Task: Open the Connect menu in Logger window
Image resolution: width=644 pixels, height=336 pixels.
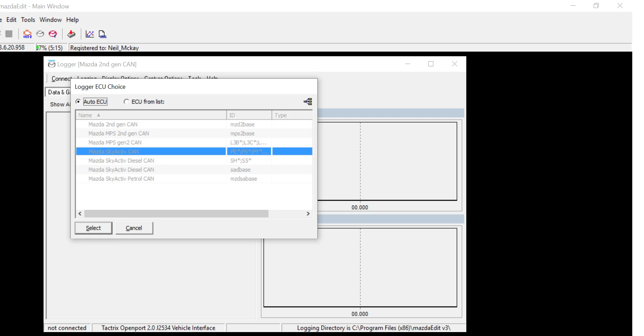Action: click(x=61, y=78)
